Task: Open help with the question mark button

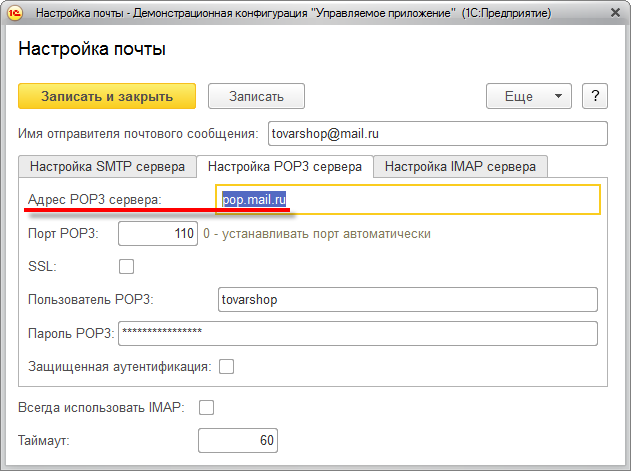Action: click(x=595, y=96)
